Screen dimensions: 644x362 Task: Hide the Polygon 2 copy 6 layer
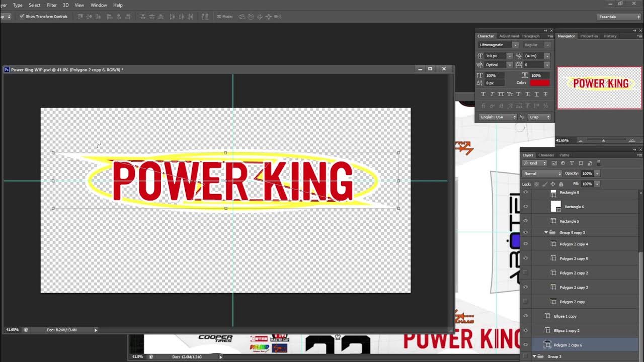tap(526, 345)
